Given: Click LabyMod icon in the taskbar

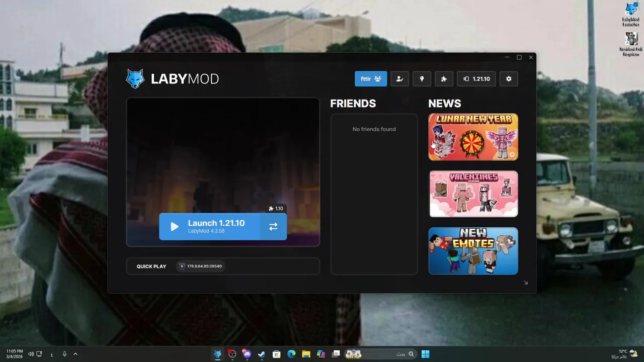Looking at the screenshot, I should (x=218, y=354).
